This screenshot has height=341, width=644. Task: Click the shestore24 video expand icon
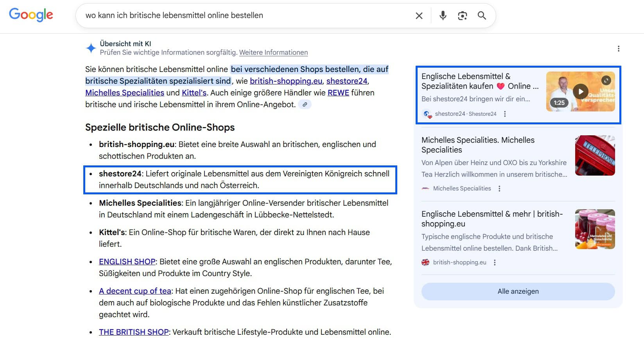point(606,80)
